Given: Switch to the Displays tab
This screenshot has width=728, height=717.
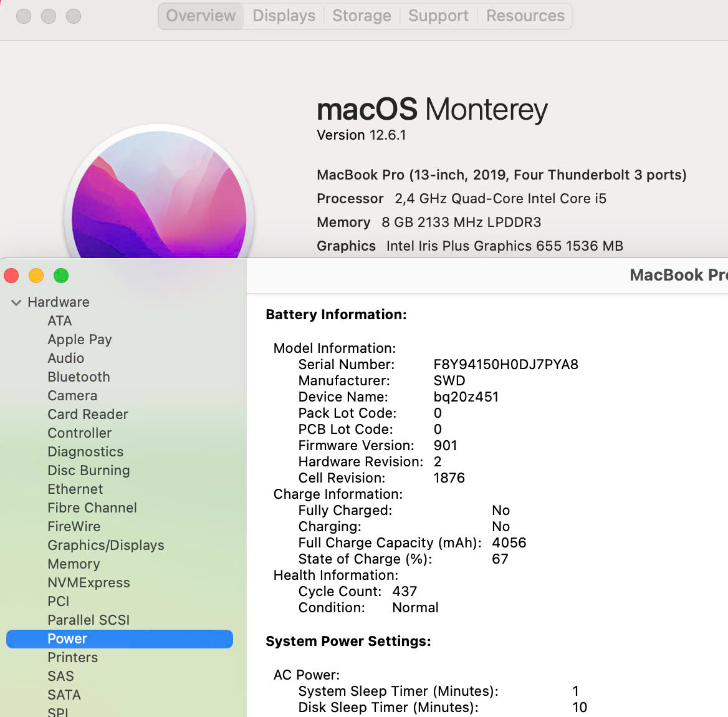Looking at the screenshot, I should pyautogui.click(x=284, y=16).
